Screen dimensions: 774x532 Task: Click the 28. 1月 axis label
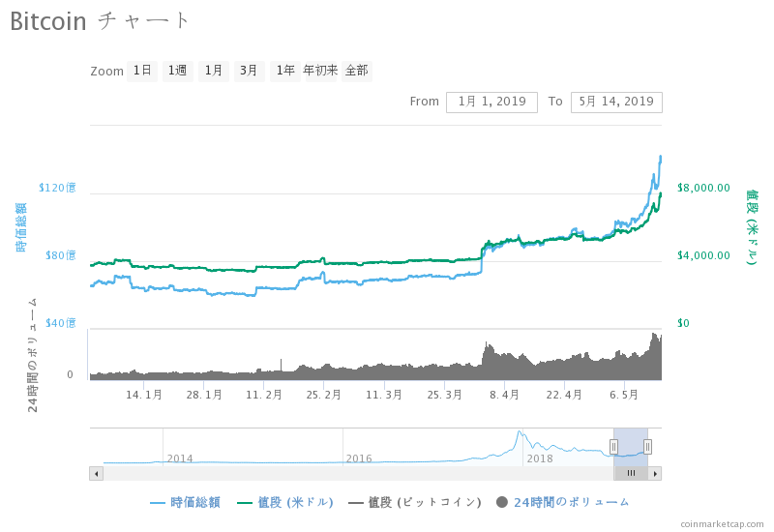coord(204,395)
